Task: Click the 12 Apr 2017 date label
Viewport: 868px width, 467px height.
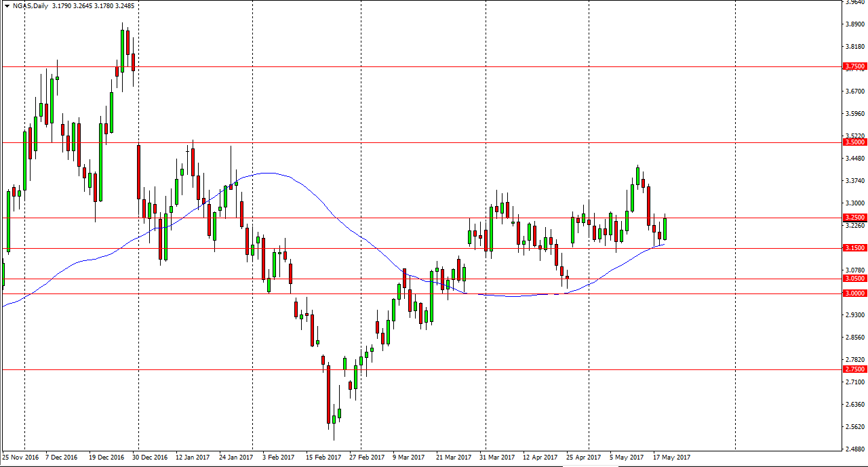Action: point(540,458)
